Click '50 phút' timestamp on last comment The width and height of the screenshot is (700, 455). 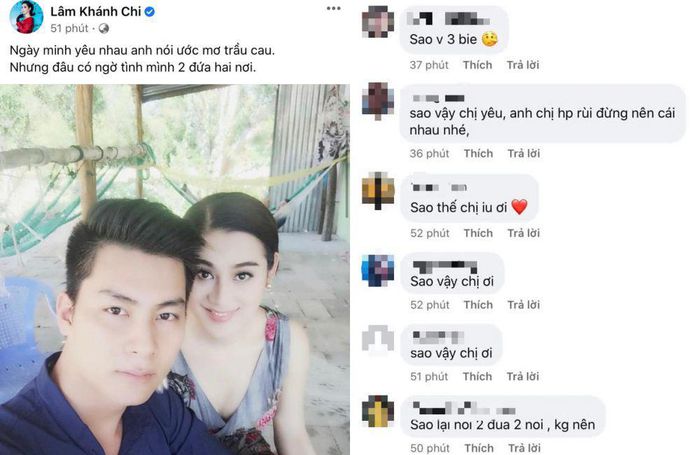(430, 448)
